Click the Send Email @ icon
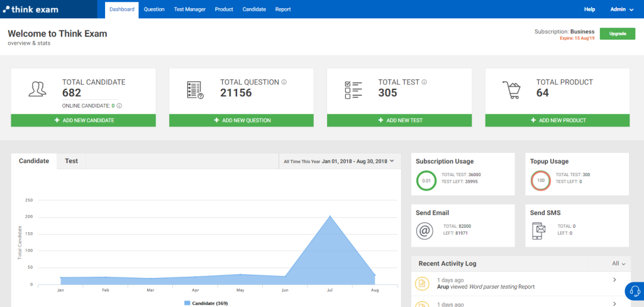This screenshot has height=307, width=644. 425,231
